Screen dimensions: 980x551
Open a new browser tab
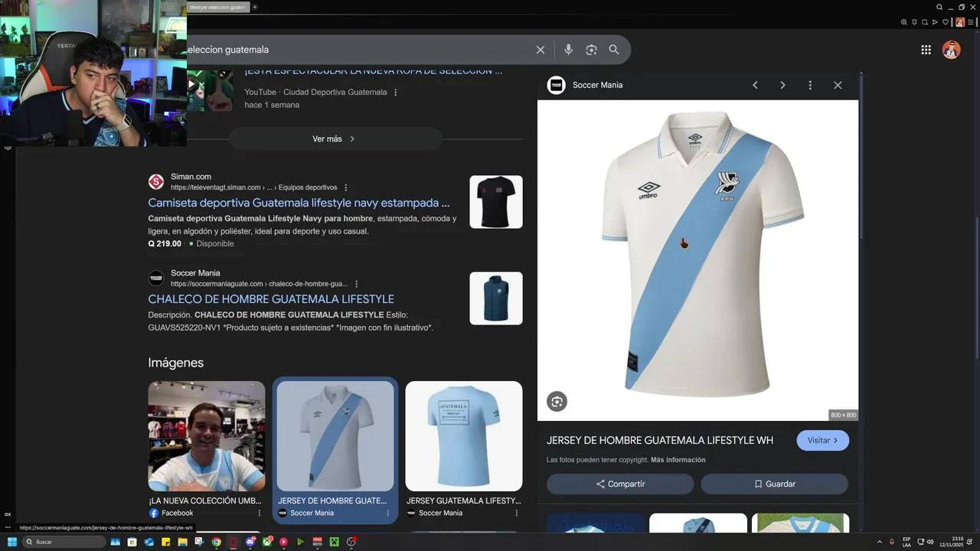(x=255, y=7)
